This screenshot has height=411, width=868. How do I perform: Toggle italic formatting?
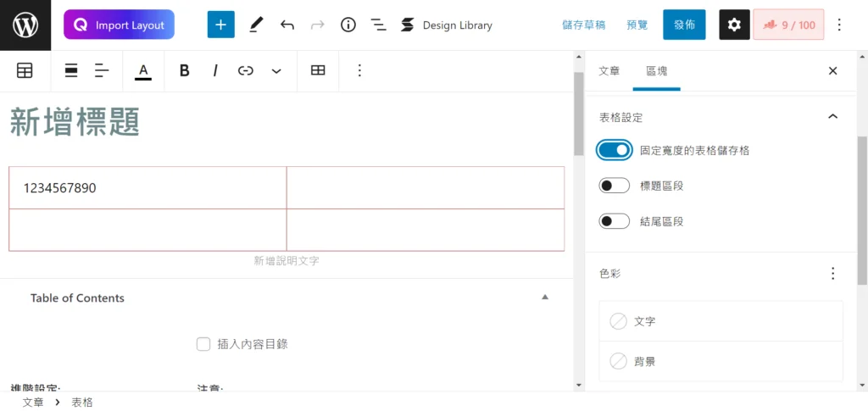(x=215, y=71)
